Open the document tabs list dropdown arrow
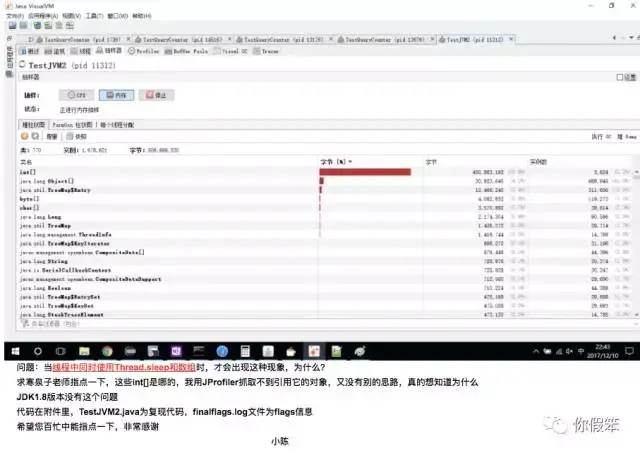 pos(631,38)
